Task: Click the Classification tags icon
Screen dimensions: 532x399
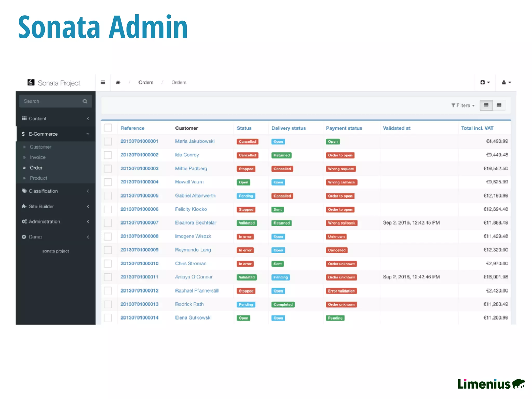Action: pos(24,191)
